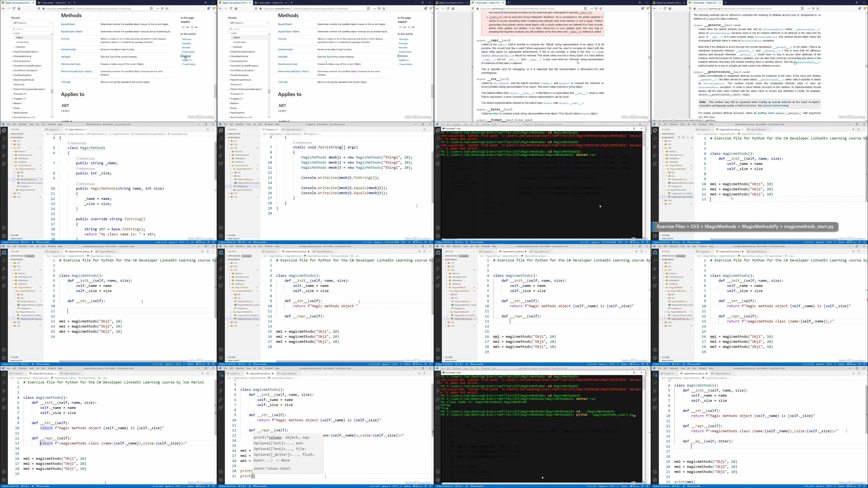Open Search view in MagicMethods.cs-titled VS Code window

click(x=4, y=139)
